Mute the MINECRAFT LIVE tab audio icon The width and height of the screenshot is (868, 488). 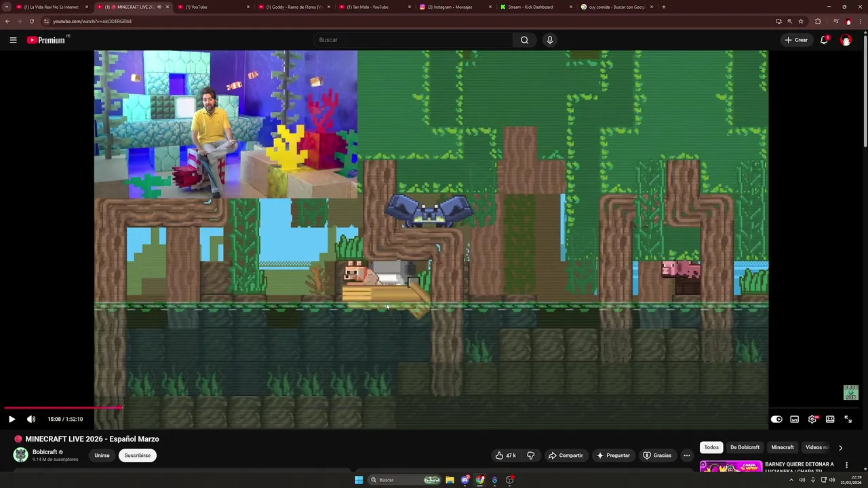pos(159,7)
